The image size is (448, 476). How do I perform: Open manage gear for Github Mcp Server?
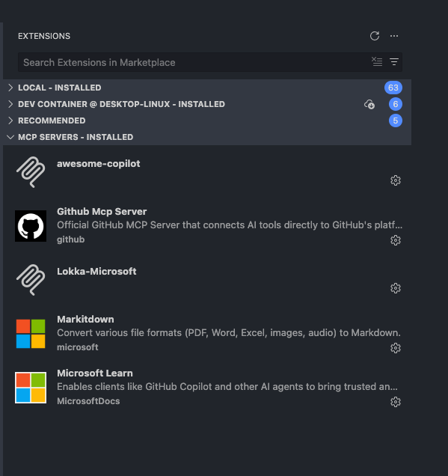[x=396, y=240]
